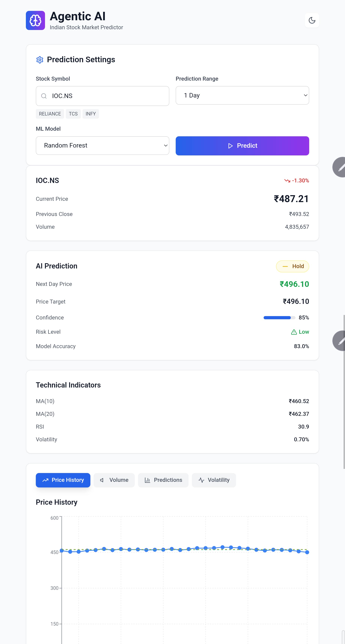This screenshot has width=345, height=644.
Task: Switch to the Volatility chart tab
Action: (x=214, y=480)
